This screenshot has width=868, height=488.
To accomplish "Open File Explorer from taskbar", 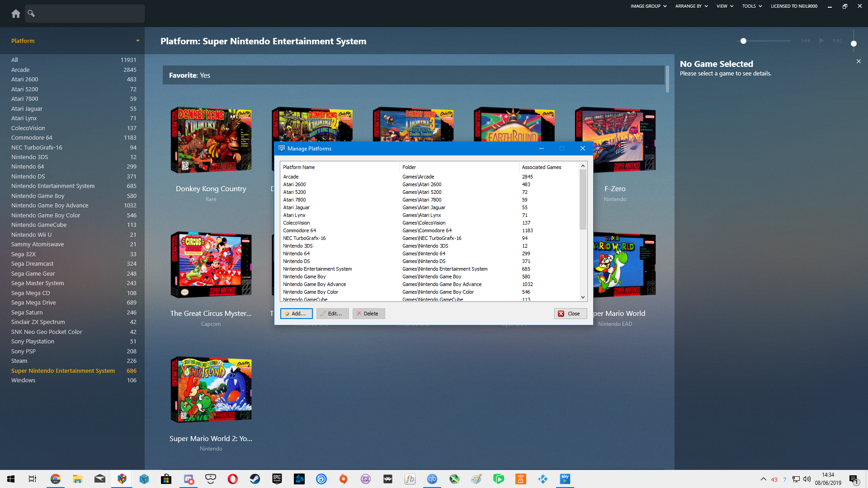I will pos(77,479).
